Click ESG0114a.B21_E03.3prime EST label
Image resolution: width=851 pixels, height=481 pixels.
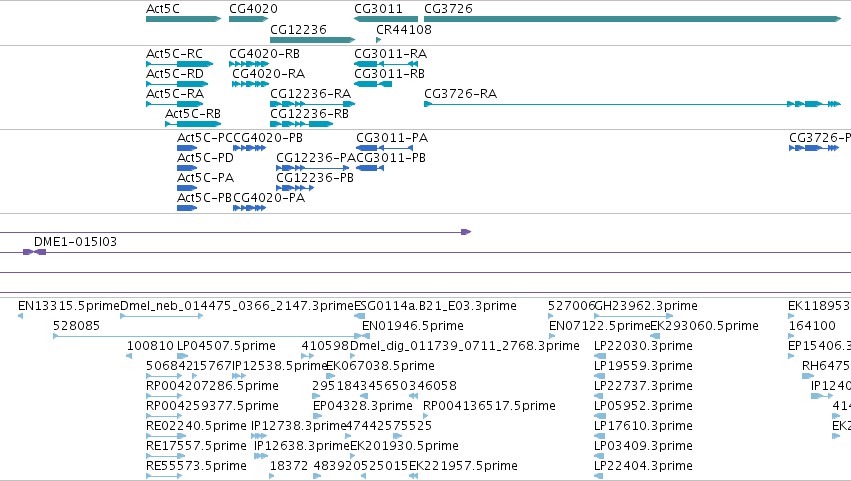coord(435,306)
